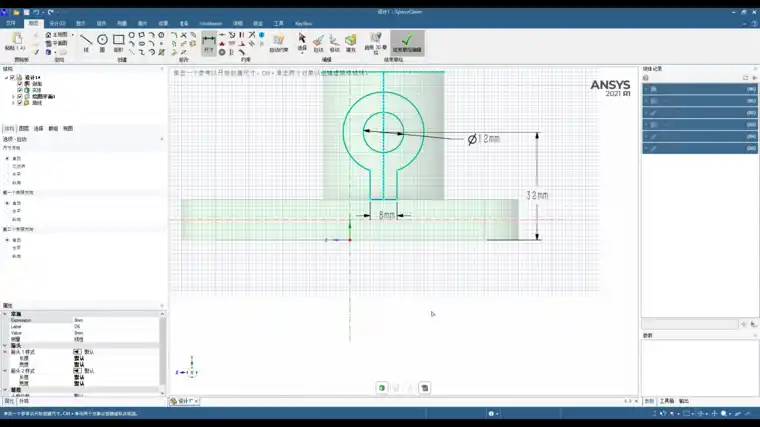
Task: Collapse the first properties group chevron
Action: 5,314
